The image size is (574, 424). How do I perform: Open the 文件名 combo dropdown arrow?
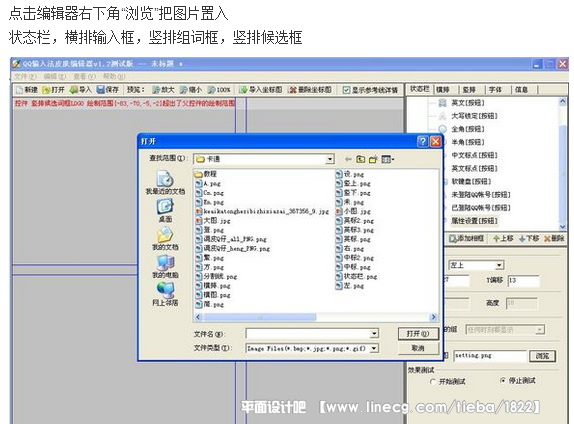click(374, 334)
